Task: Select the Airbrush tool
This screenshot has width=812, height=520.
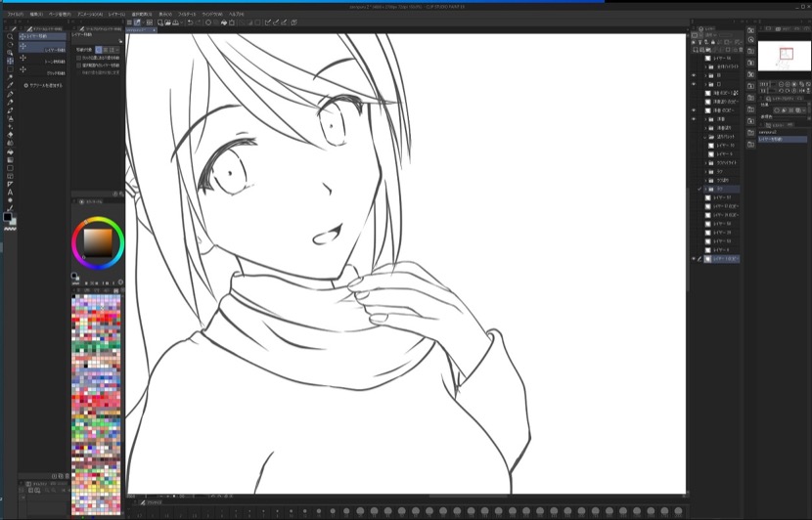Action: [x=10, y=118]
